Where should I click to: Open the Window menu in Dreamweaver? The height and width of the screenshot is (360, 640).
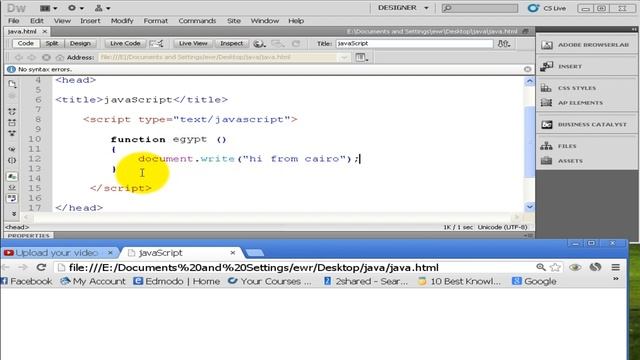[x=265, y=21]
